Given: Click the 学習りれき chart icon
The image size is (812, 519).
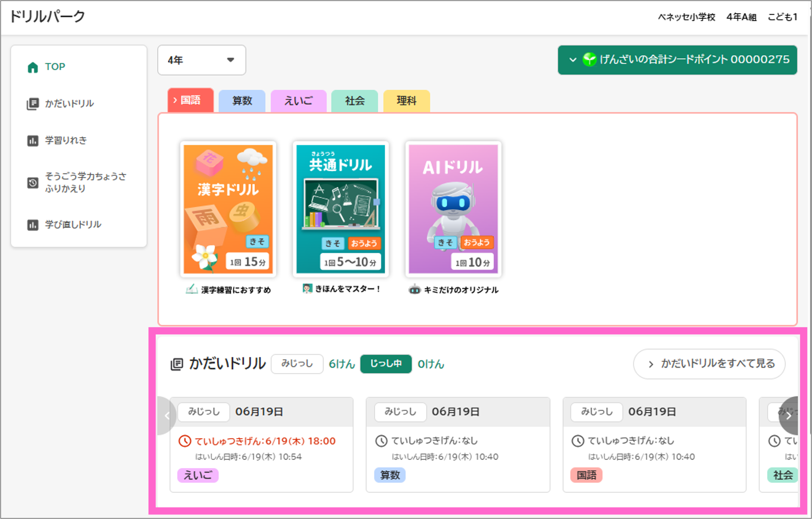Looking at the screenshot, I should click(x=33, y=140).
